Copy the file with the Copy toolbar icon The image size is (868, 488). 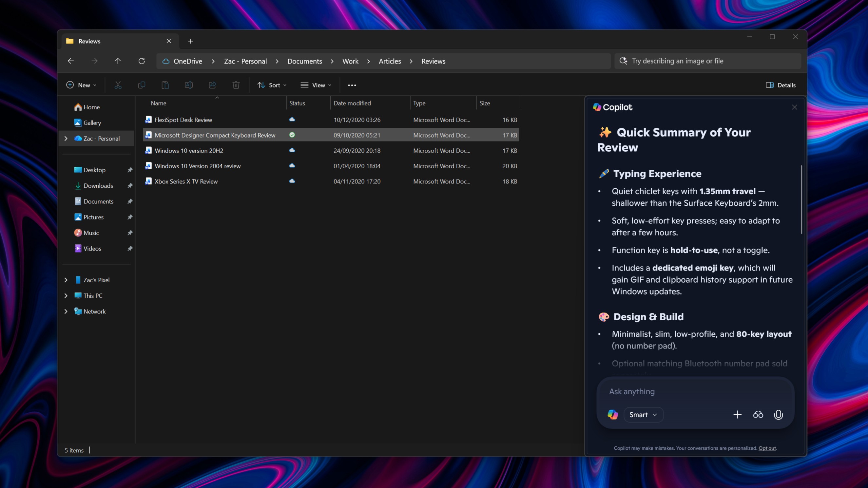tap(142, 85)
